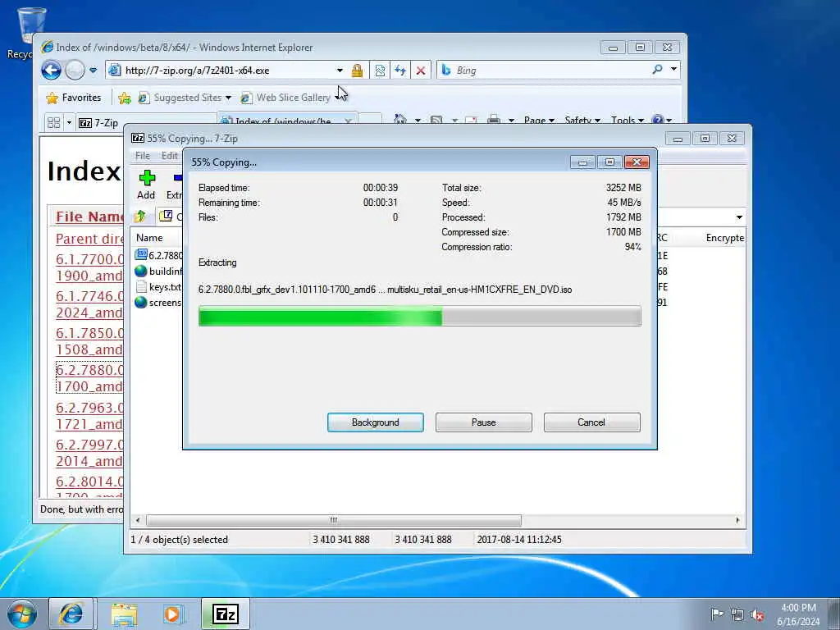Open the Safety menu in Internet Explorer
This screenshot has height=630, width=840.
pos(582,120)
